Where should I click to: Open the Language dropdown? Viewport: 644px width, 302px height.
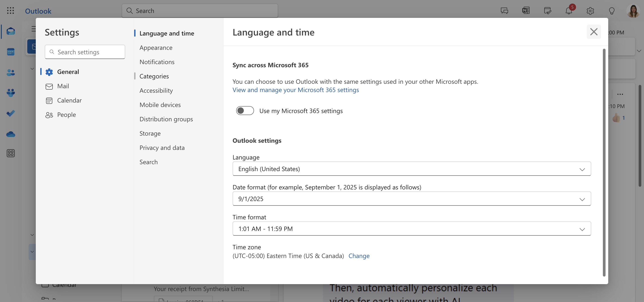411,169
